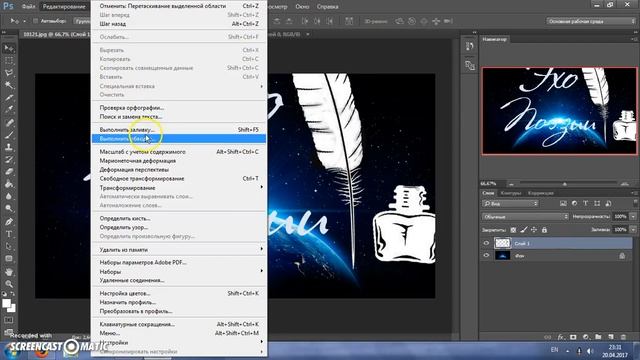Select the Rectangular Marquee tool

[9, 61]
